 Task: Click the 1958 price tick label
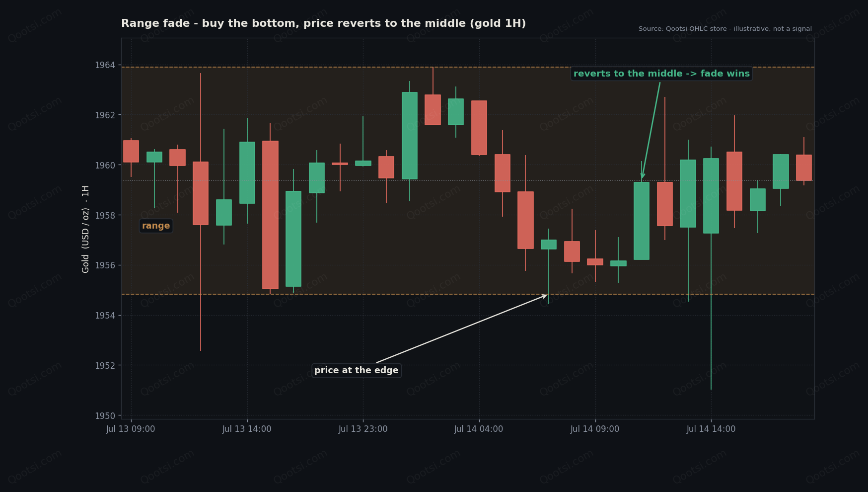(x=105, y=215)
